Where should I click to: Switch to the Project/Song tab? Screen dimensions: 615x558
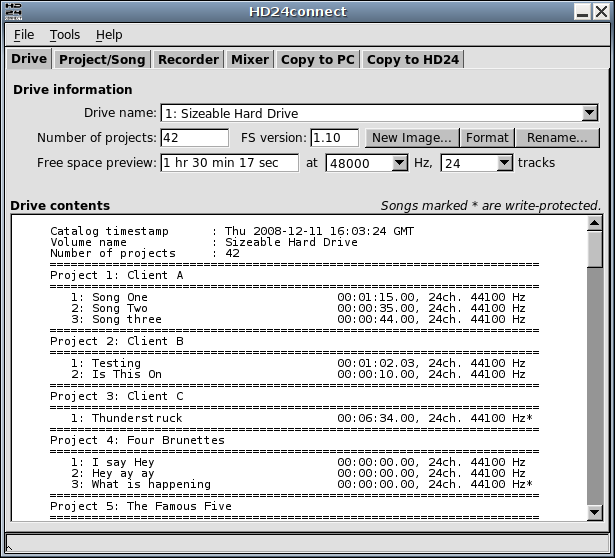click(x=102, y=60)
